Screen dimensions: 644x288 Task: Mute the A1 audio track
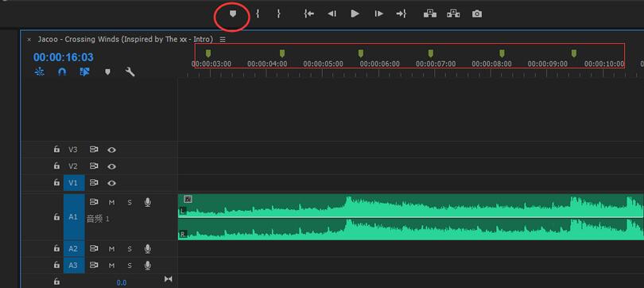click(112, 202)
